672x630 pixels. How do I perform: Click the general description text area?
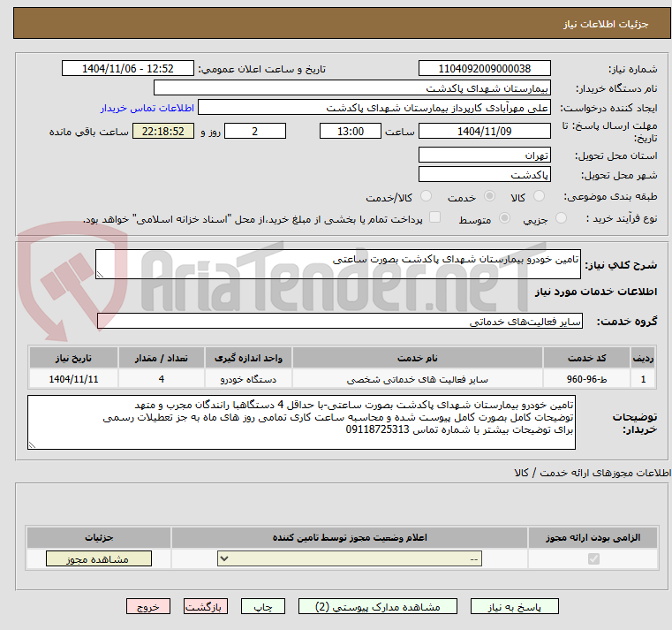click(337, 264)
